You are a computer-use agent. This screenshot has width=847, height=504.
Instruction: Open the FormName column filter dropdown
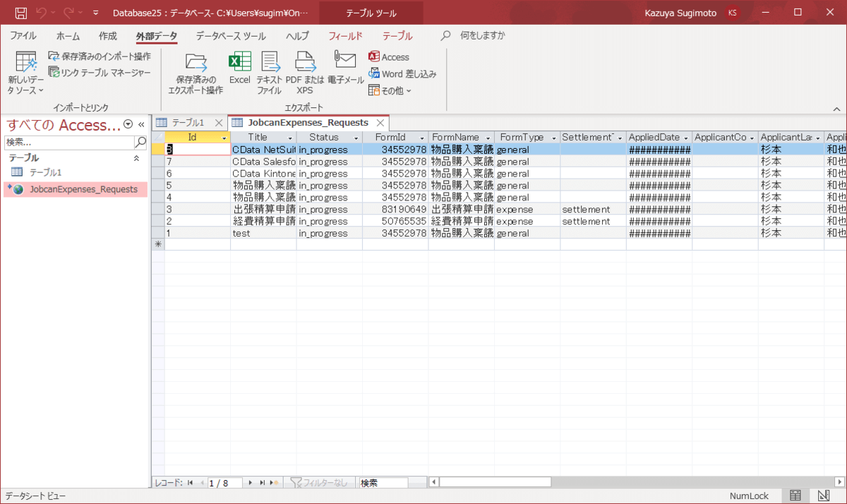pos(488,138)
